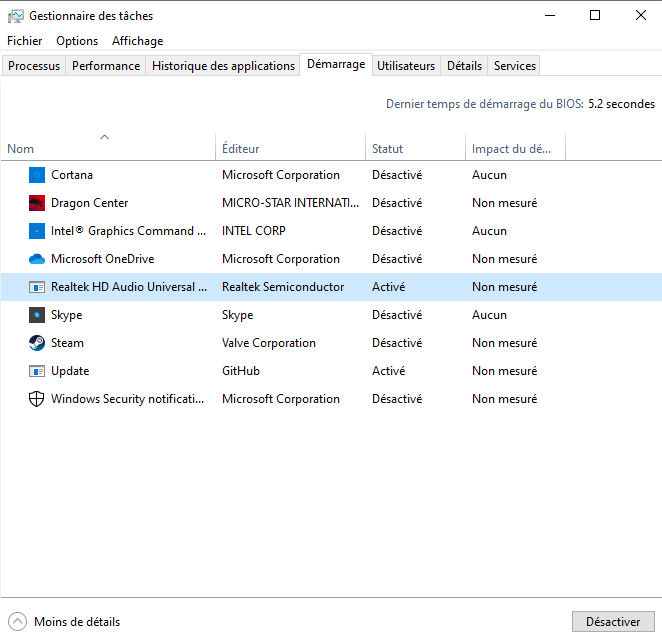Click the Intel Graphics Command icon
Screen dimensions: 662x644
pos(37,231)
